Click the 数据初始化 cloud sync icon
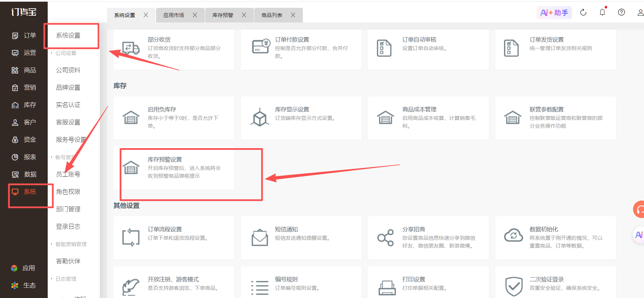Viewport: 644px width, 298px height. [513, 235]
